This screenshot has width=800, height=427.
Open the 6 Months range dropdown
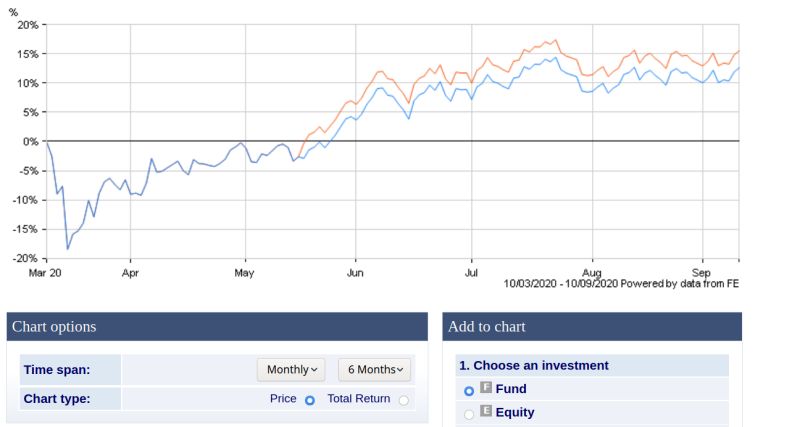click(375, 369)
